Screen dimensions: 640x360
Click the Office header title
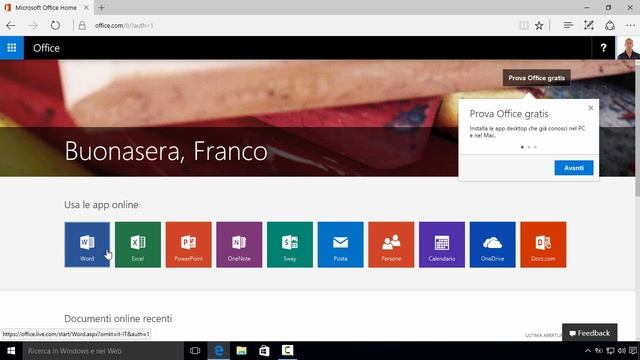click(x=46, y=48)
